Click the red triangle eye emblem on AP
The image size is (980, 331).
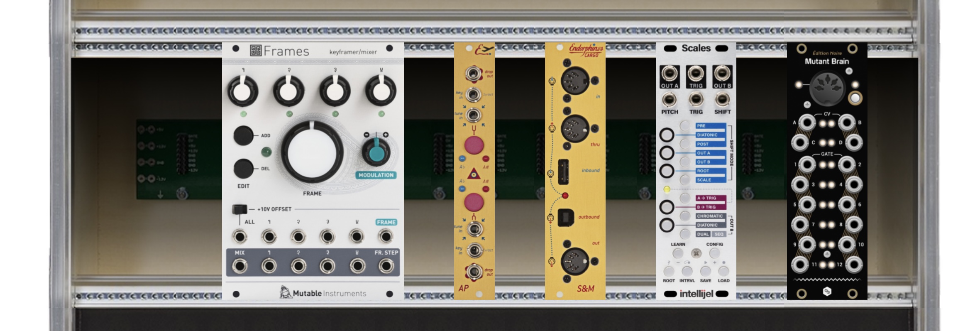(x=474, y=174)
